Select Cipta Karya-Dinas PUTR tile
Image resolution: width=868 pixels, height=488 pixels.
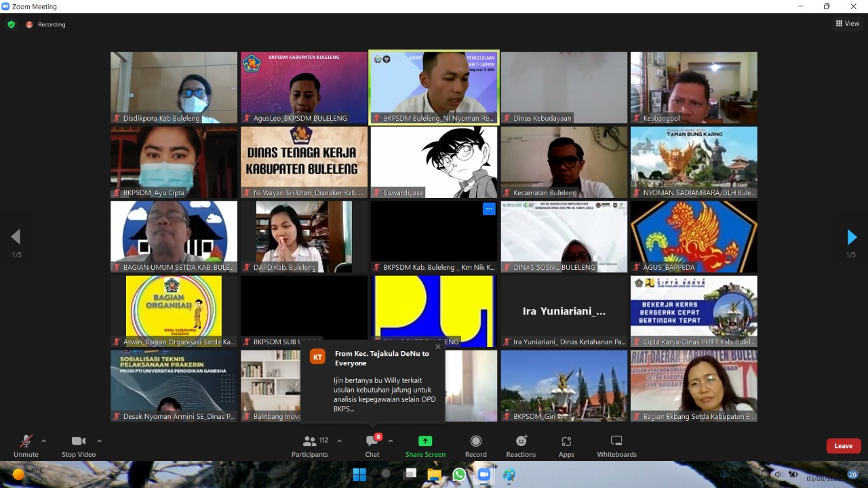click(x=694, y=312)
